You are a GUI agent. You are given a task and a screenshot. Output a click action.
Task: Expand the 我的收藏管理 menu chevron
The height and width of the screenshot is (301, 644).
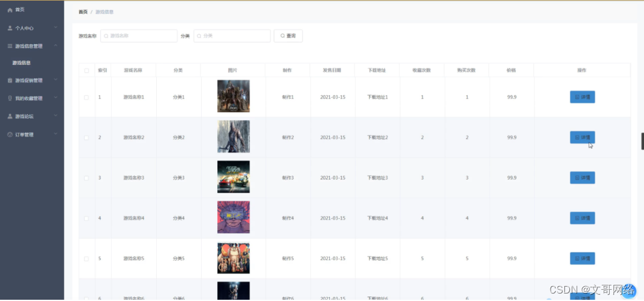(x=56, y=98)
